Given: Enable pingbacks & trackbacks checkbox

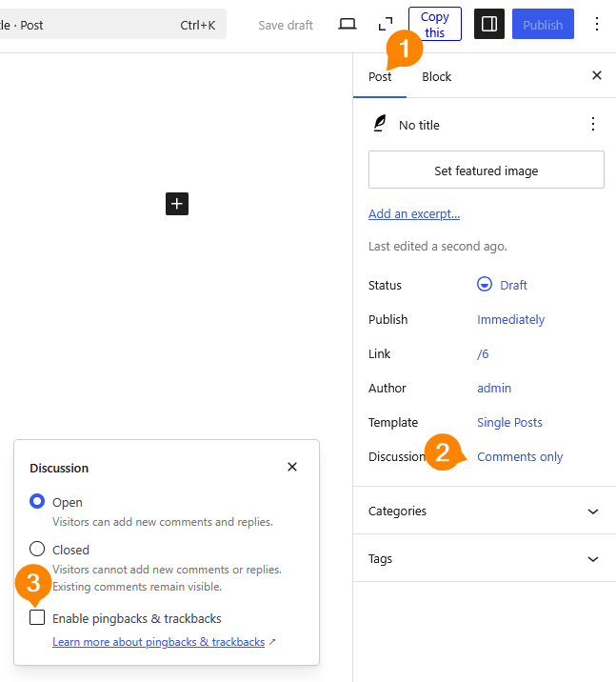Looking at the screenshot, I should coord(37,617).
